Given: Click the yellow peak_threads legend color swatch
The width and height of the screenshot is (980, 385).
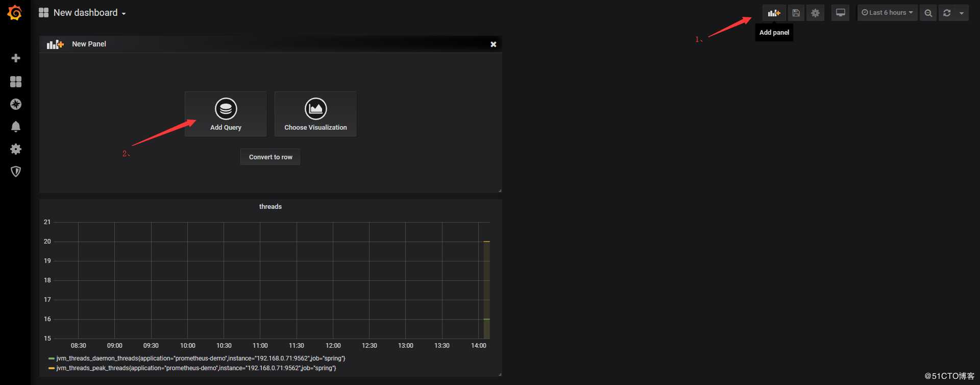Looking at the screenshot, I should [52, 368].
